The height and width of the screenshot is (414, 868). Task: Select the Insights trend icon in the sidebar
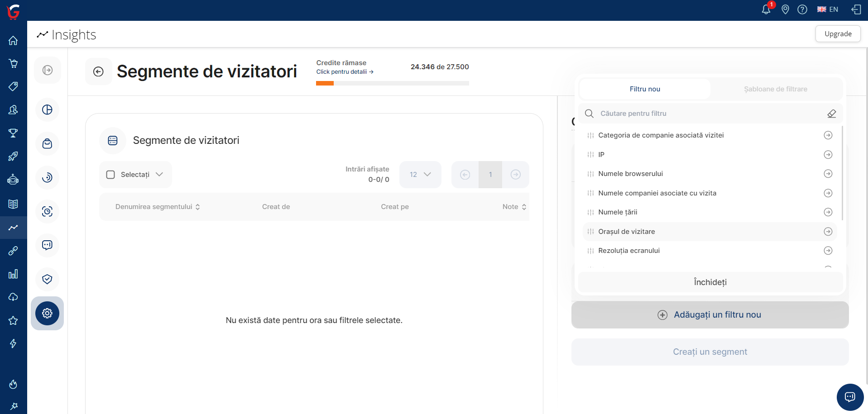pyautogui.click(x=13, y=228)
